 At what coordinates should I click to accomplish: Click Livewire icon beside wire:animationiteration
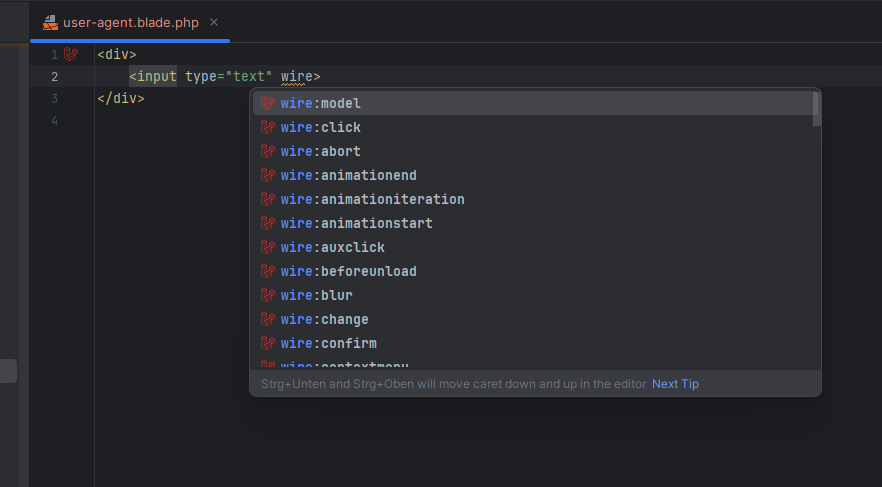(x=268, y=200)
